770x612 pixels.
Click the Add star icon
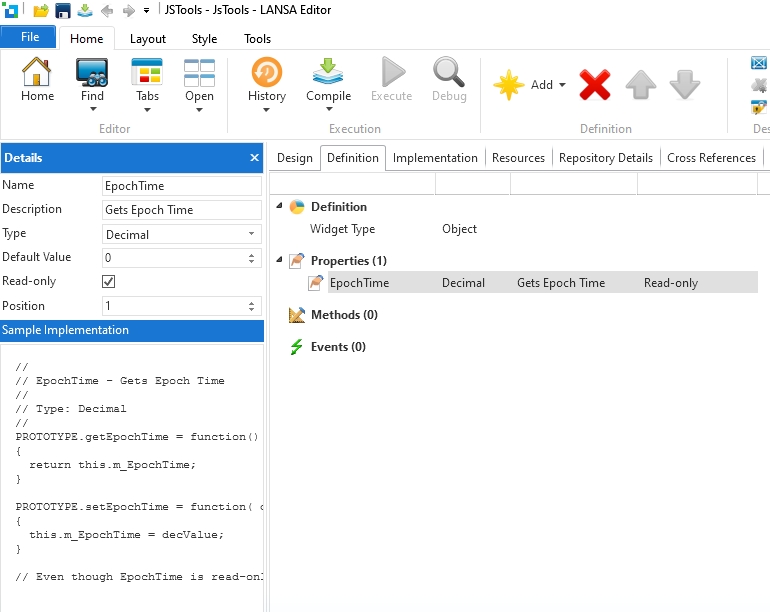[509, 85]
